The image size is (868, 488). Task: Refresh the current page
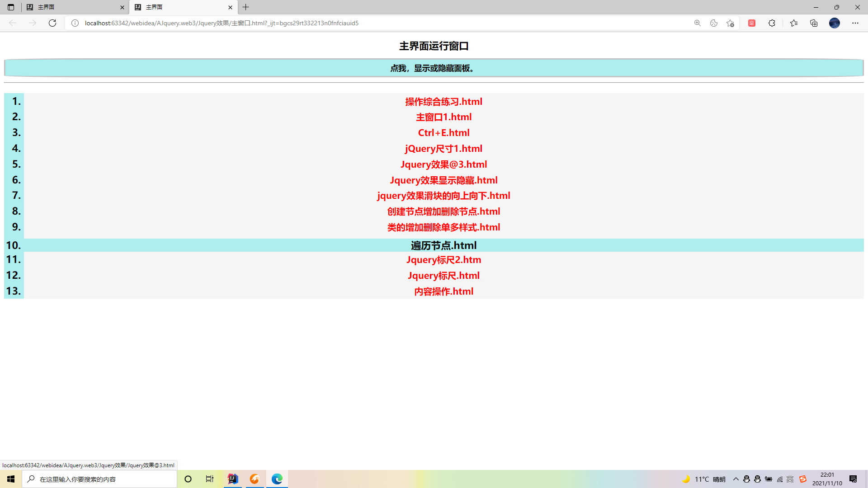pyautogui.click(x=52, y=23)
